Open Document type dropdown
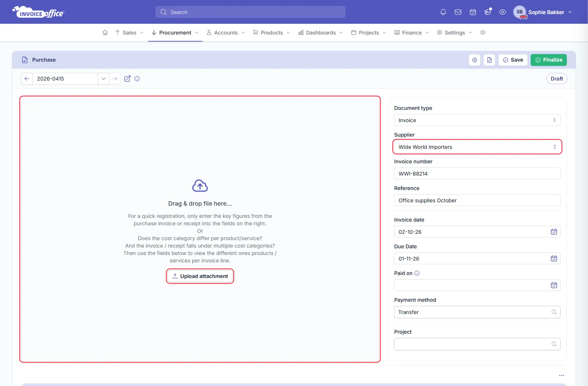Screen dimensions: 588x386 coord(477,120)
